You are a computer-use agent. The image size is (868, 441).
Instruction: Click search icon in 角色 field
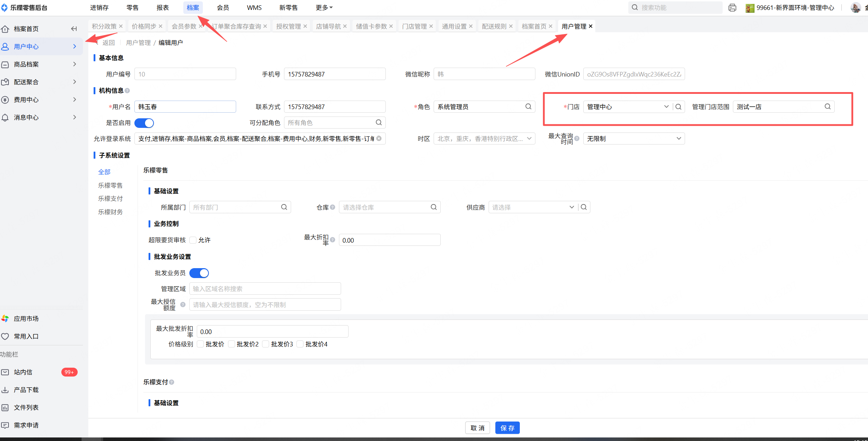(x=528, y=107)
